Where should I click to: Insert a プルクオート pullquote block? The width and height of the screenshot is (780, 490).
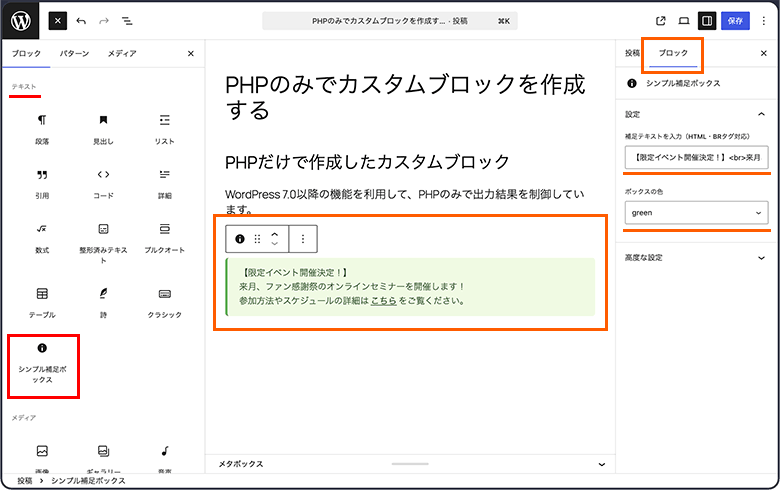point(165,238)
